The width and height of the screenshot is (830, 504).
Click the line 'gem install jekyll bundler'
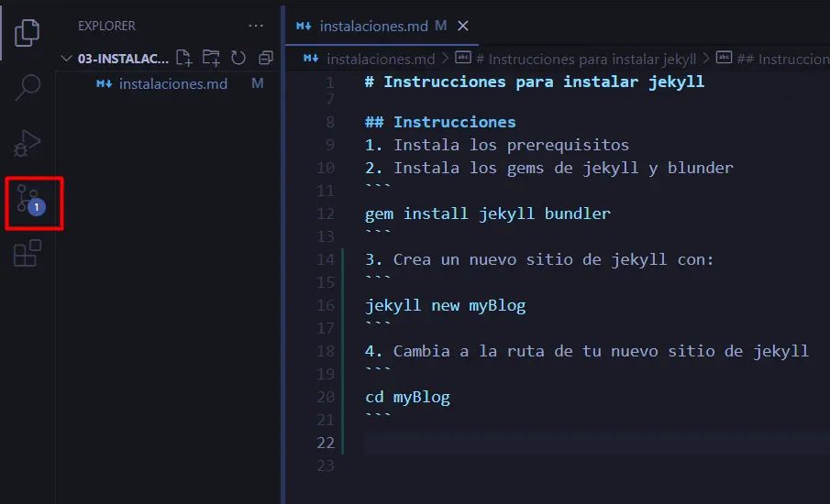coord(488,214)
